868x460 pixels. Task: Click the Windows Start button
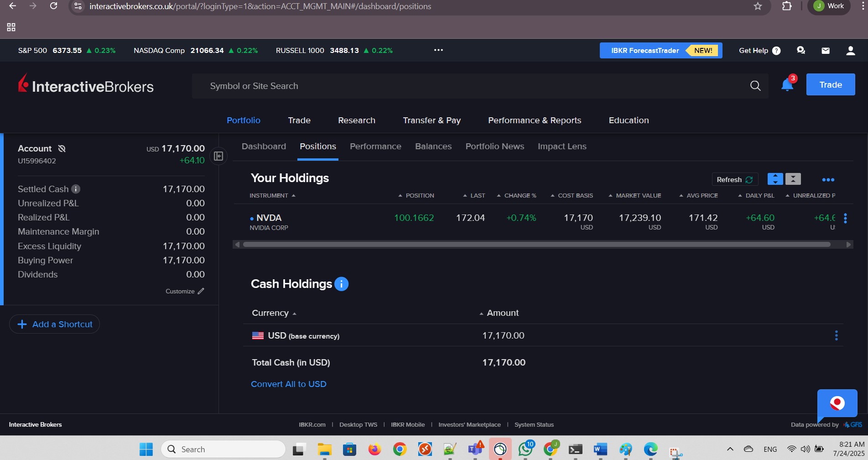[x=146, y=450]
